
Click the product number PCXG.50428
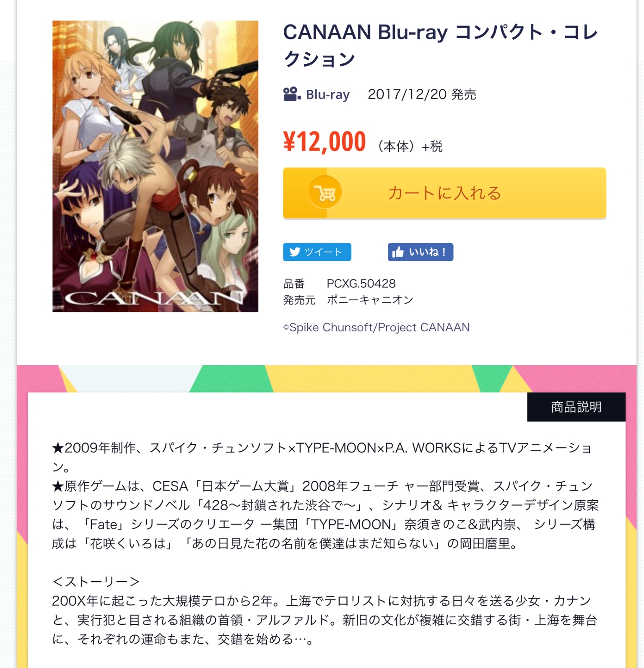[361, 284]
